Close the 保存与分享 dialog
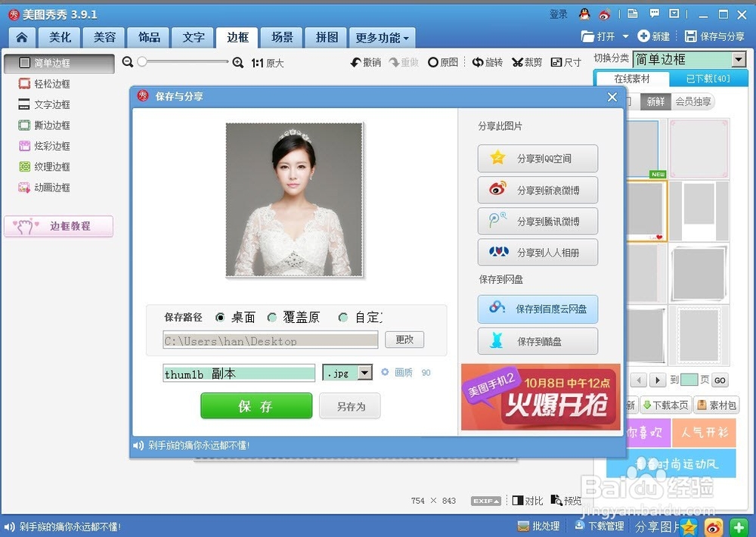The image size is (756, 537). coord(612,97)
